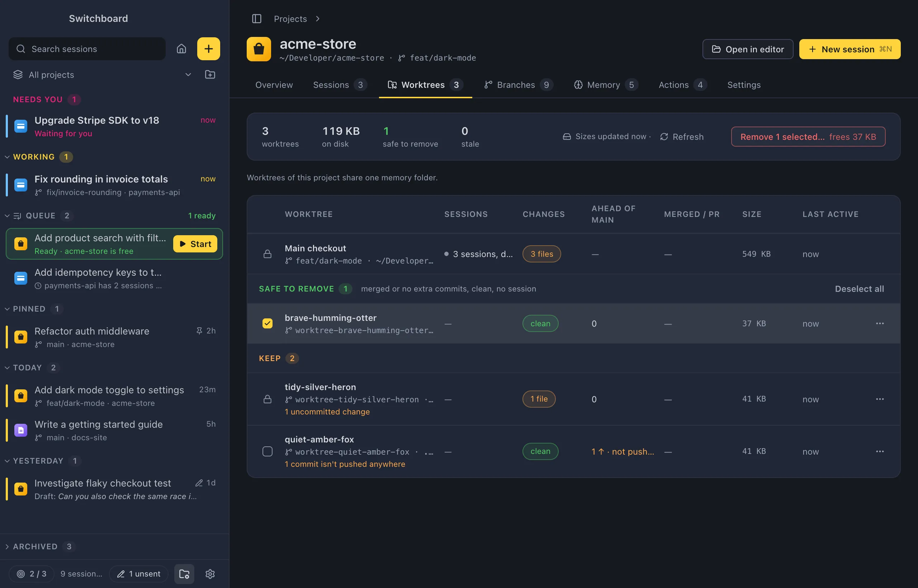This screenshot has width=918, height=588.
Task: Click the folder settings icon in the bottom bar
Action: point(184,574)
